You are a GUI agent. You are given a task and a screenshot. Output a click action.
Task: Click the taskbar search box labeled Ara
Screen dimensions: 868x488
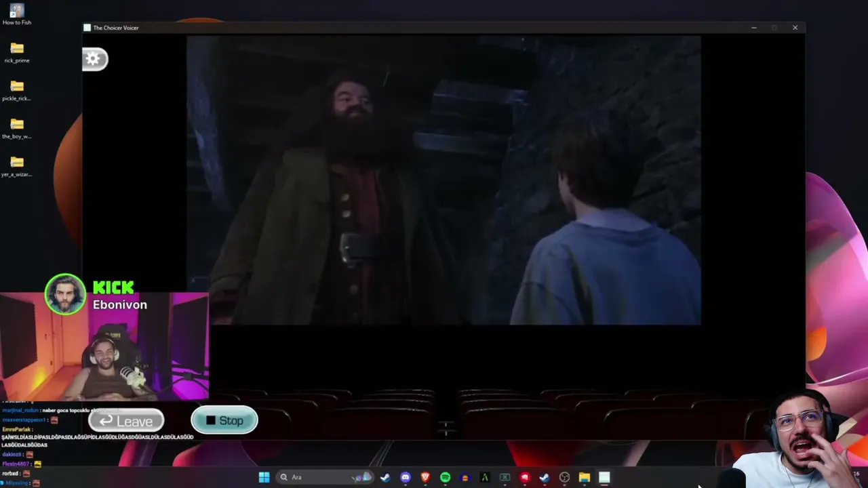[326, 477]
